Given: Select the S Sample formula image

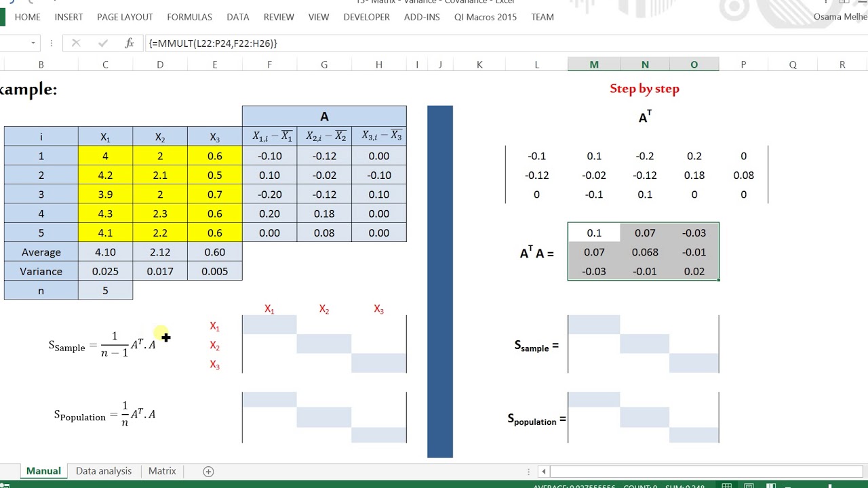Looking at the screenshot, I should coord(102,346).
